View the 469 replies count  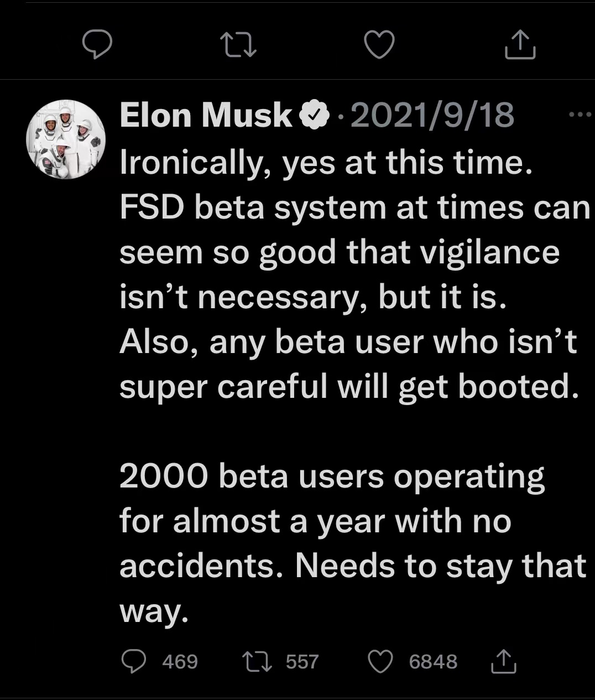tap(180, 661)
